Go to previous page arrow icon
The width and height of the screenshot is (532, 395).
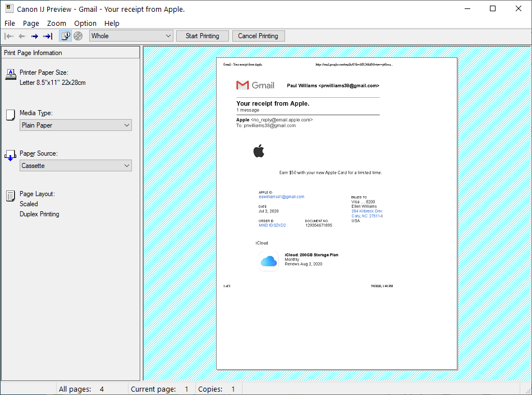[x=22, y=36]
